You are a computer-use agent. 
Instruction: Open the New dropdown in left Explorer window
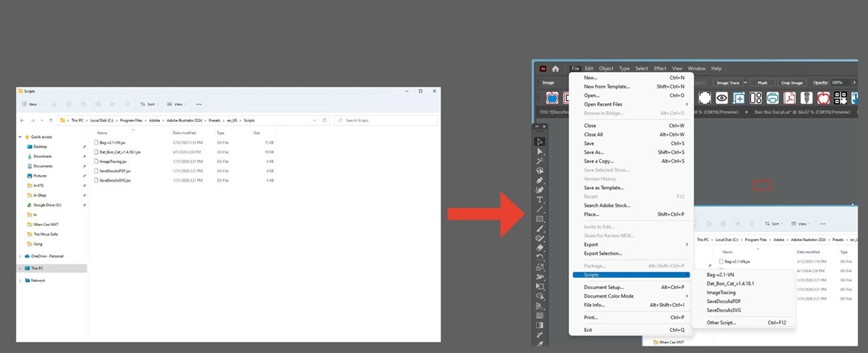[x=32, y=104]
